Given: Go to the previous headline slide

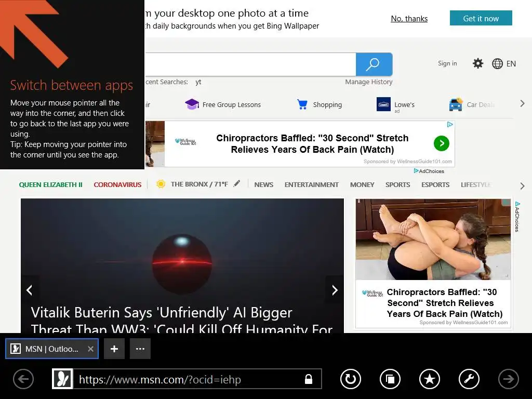Looking at the screenshot, I should point(30,290).
